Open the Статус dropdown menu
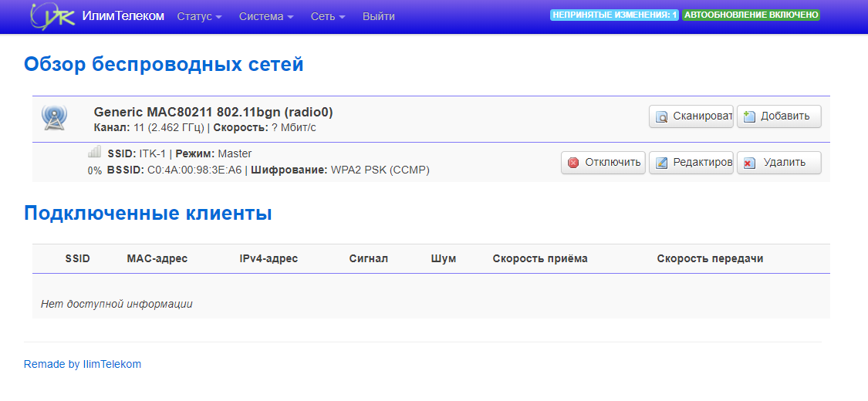The image size is (868, 401). tap(199, 16)
